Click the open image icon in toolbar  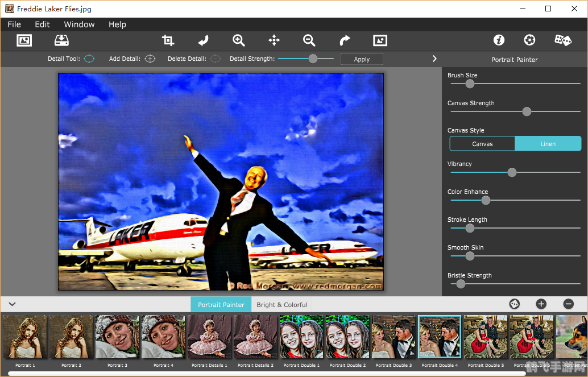coord(24,40)
